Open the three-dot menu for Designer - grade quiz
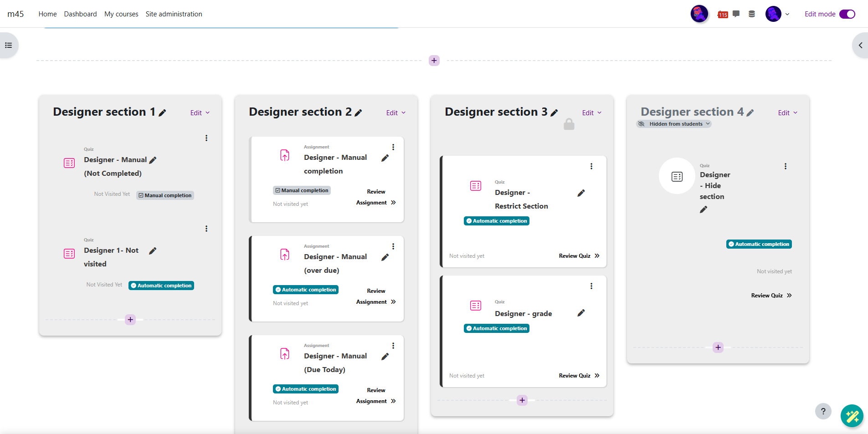 click(591, 286)
